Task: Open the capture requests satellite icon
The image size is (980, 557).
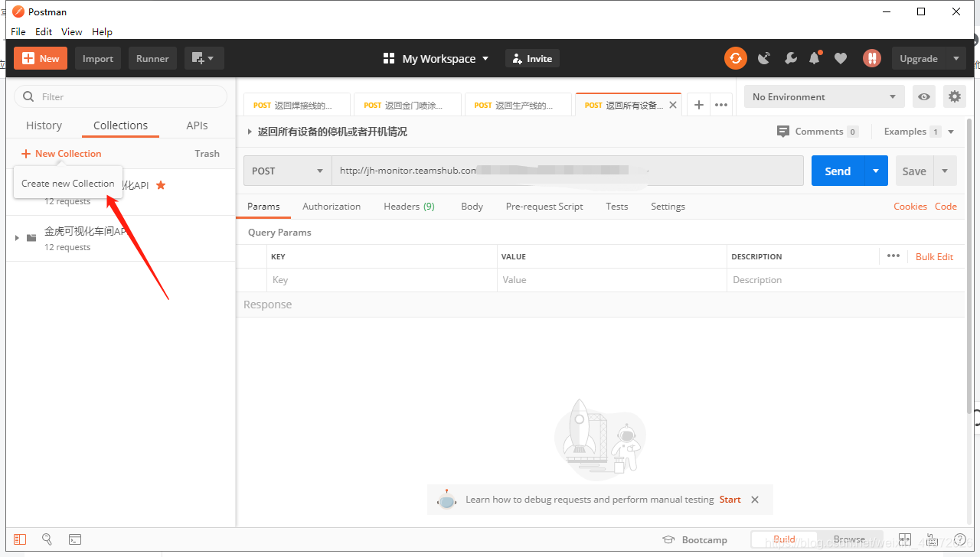Action: [x=764, y=58]
